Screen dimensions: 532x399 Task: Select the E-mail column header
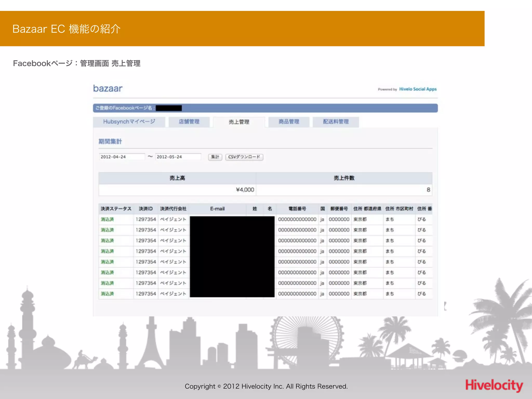point(217,209)
